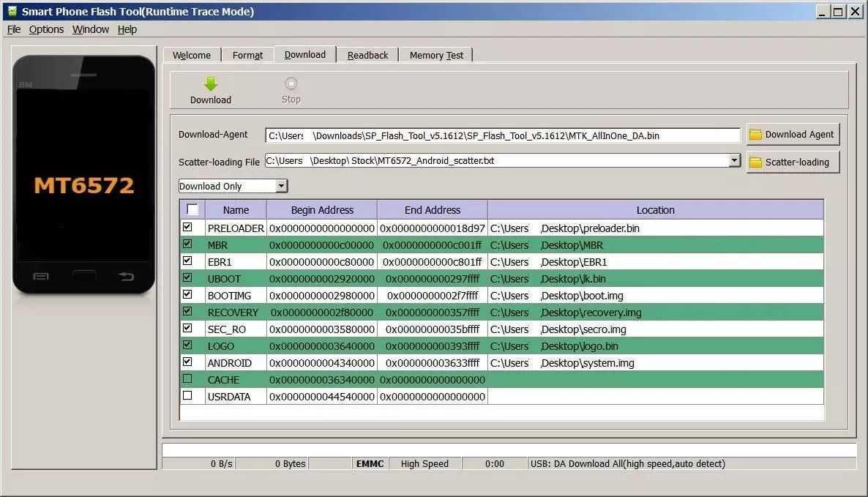Uncheck the PRELOADER partition checkbox

point(187,228)
